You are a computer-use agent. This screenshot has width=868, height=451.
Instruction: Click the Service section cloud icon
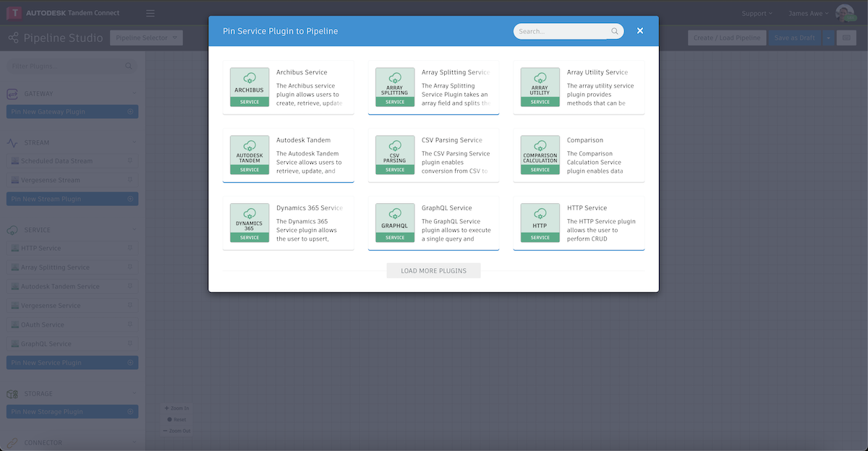point(12,230)
